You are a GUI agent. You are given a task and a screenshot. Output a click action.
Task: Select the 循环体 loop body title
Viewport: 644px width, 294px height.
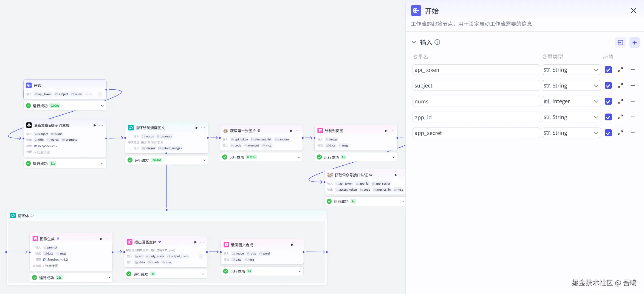(23, 216)
